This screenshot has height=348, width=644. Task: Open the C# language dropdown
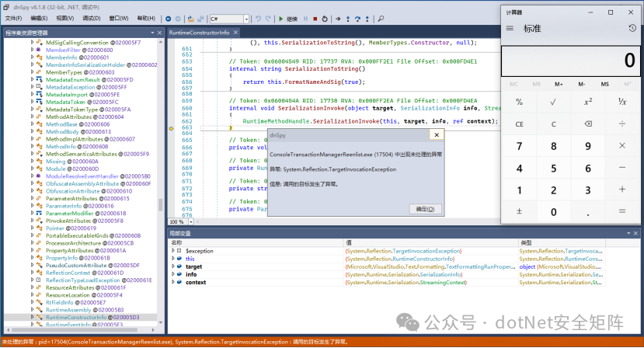(246, 19)
